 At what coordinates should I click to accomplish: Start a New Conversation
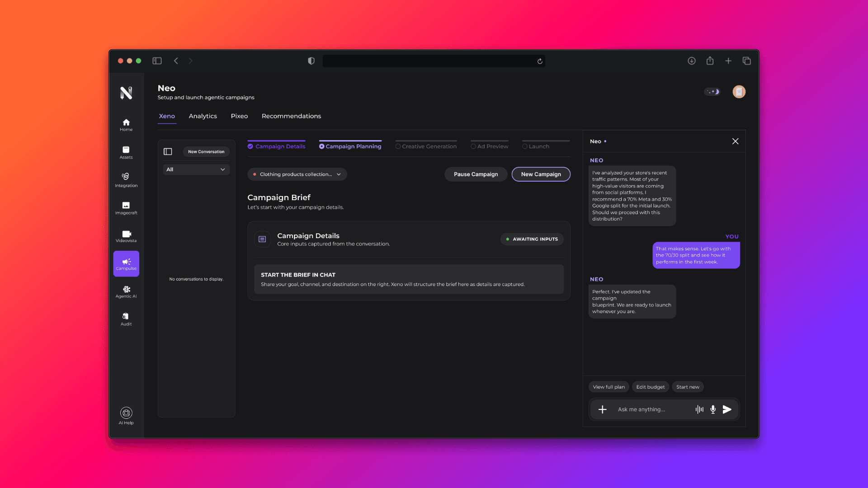(206, 152)
